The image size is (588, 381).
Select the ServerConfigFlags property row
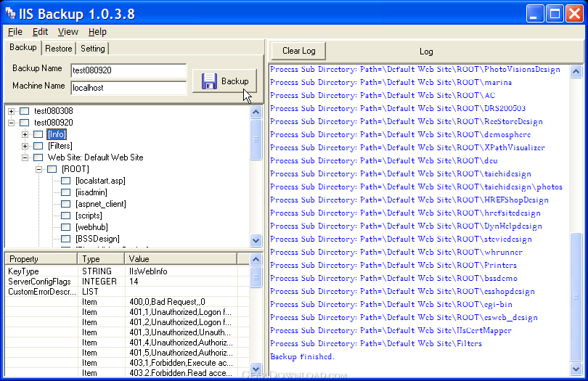tap(127, 282)
